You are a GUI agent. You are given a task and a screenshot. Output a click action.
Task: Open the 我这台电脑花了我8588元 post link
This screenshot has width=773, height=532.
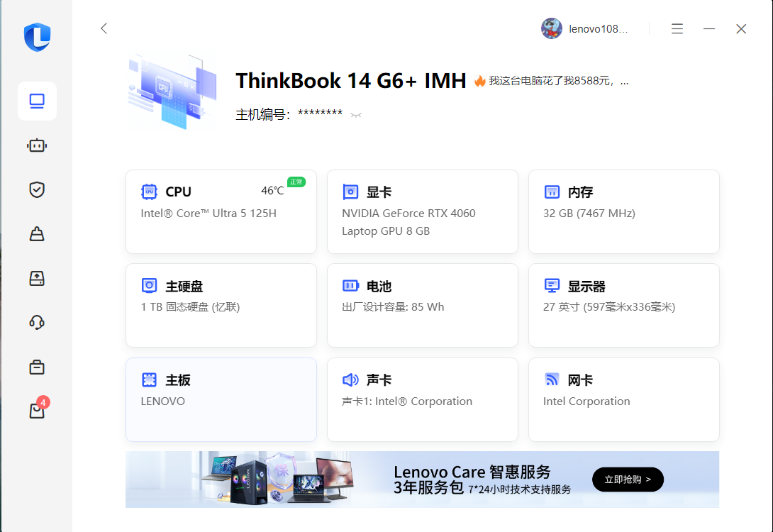pyautogui.click(x=559, y=81)
